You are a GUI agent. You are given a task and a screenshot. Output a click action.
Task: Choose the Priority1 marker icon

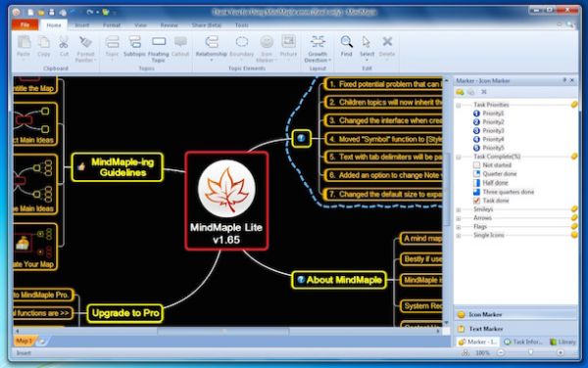coord(476,114)
